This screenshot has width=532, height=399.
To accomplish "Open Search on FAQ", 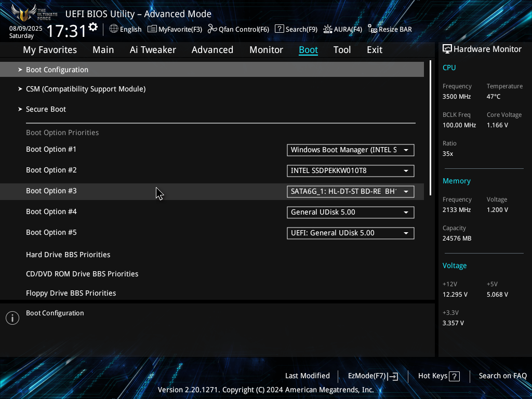I will [503, 376].
